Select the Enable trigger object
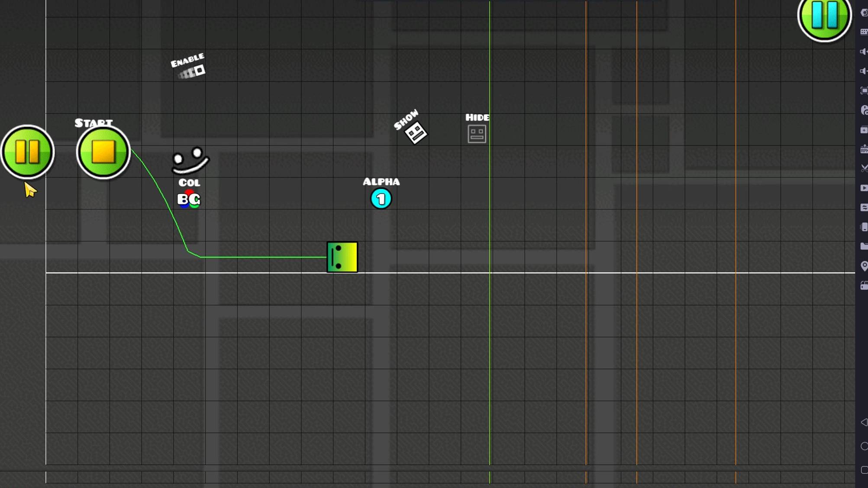 click(189, 66)
